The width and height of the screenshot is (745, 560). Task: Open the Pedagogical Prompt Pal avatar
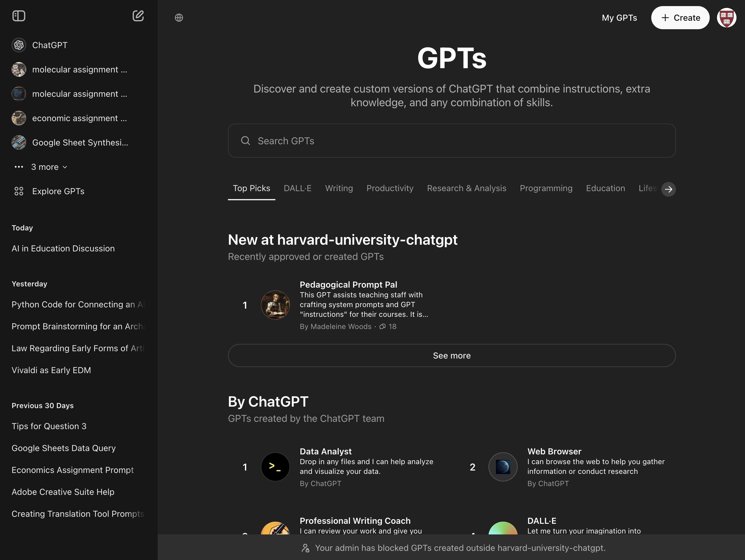pos(275,305)
